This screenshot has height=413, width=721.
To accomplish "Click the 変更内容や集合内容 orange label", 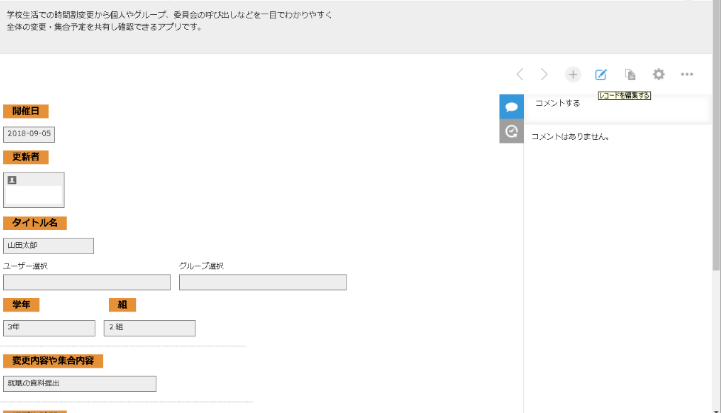I will coord(53,361).
